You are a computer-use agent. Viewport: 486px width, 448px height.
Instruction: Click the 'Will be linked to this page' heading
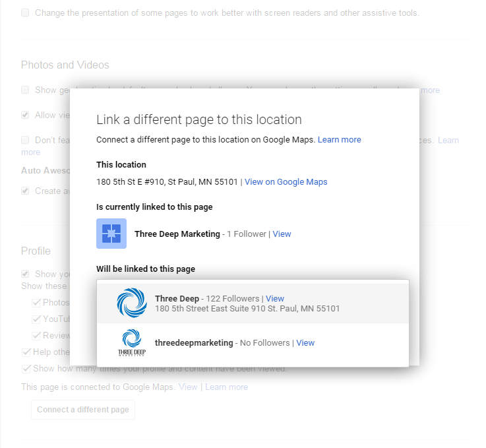coord(146,269)
